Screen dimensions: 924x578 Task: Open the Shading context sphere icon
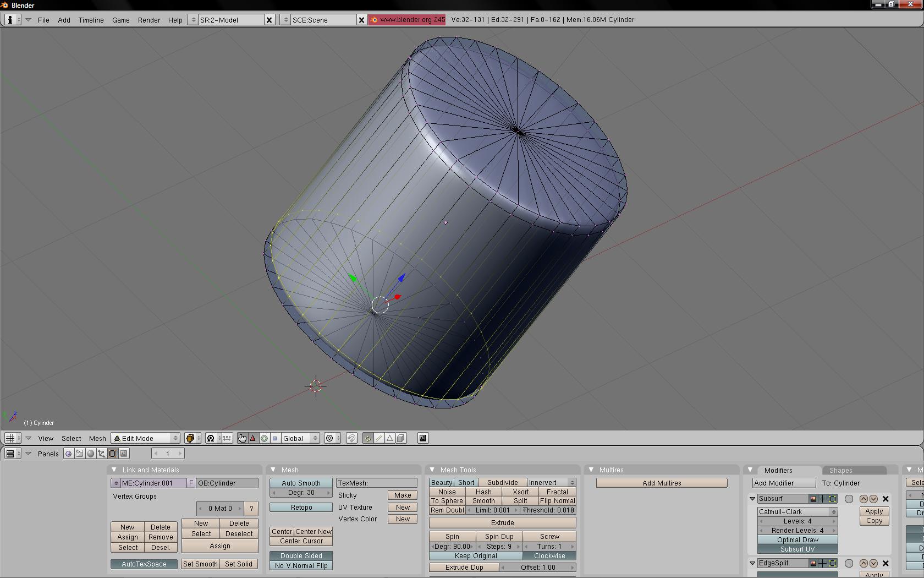[91, 454]
